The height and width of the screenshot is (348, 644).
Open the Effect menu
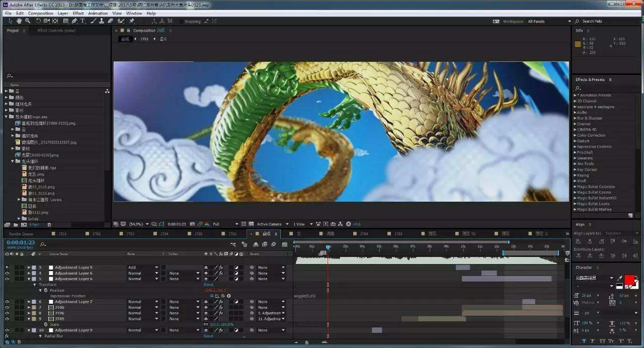coord(78,13)
